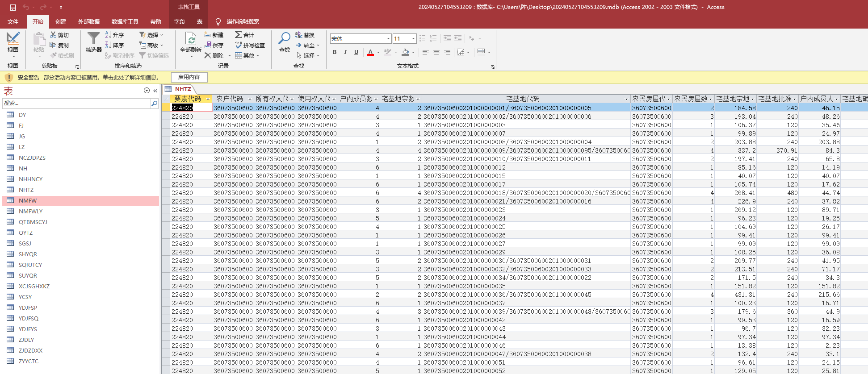Select XCJSGHXKZ table in list

80,287
